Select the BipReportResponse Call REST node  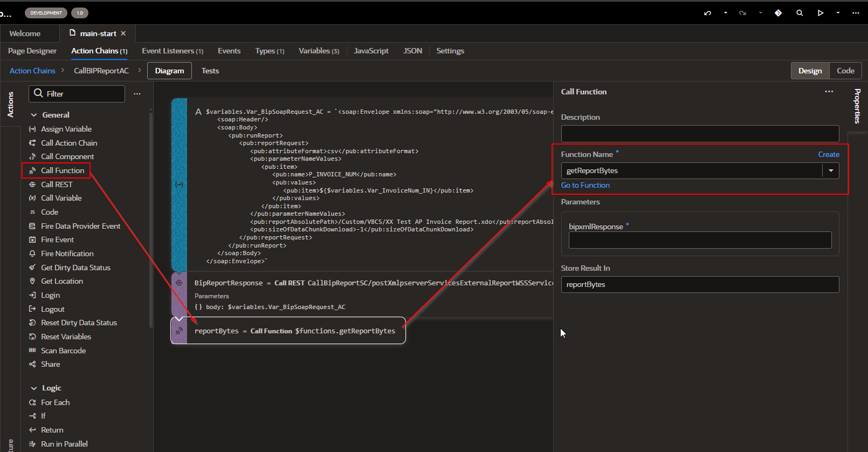click(362, 295)
